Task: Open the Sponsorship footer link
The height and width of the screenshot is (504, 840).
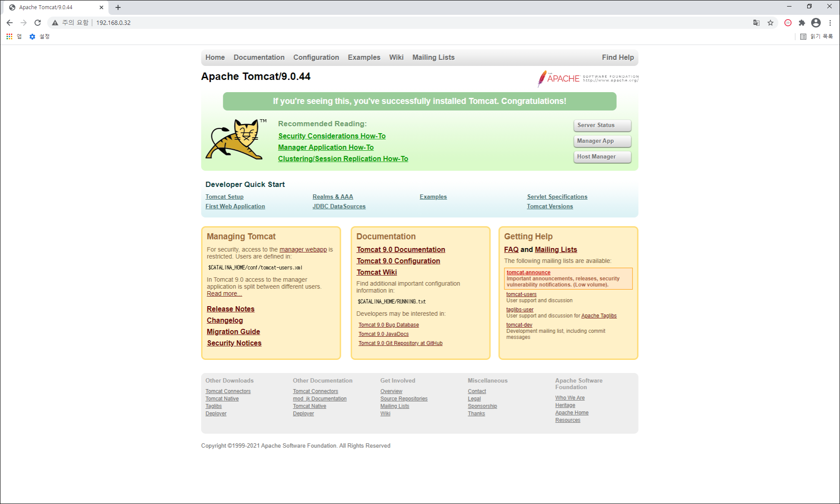Action: pos(482,406)
